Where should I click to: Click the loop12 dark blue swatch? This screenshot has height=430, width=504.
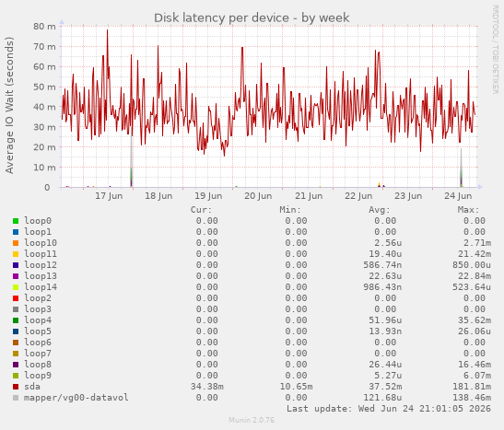pos(16,265)
